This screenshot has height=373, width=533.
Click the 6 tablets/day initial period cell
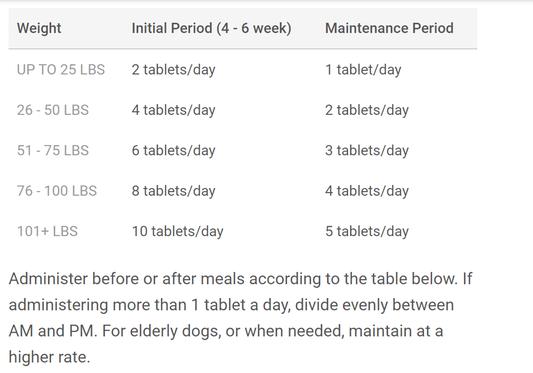click(x=173, y=151)
